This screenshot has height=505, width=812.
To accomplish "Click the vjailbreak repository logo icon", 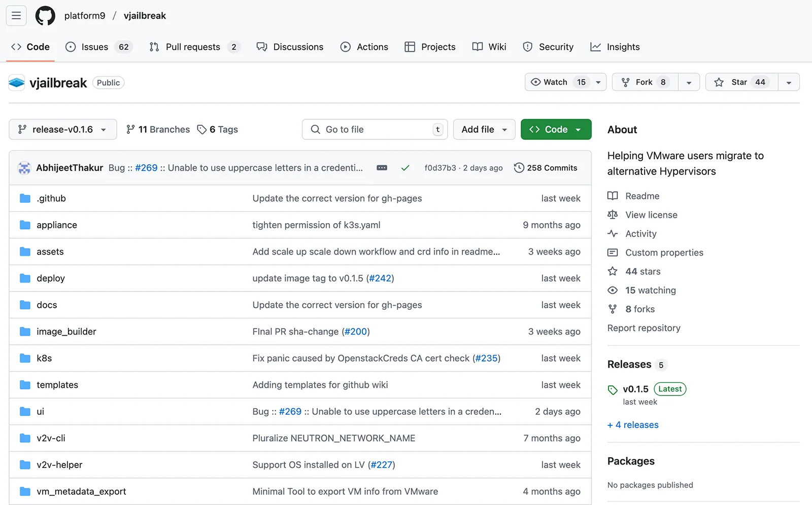I will (x=17, y=82).
